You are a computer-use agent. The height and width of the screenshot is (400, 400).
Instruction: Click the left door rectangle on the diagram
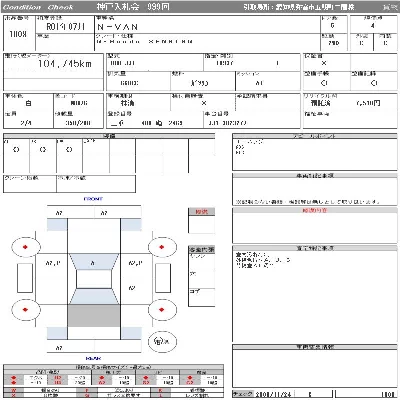click(25, 278)
